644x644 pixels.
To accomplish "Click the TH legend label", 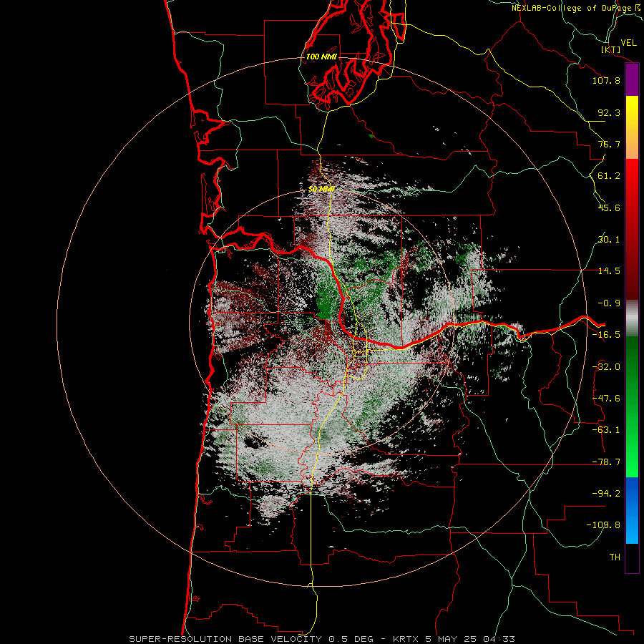I will coord(615,557).
